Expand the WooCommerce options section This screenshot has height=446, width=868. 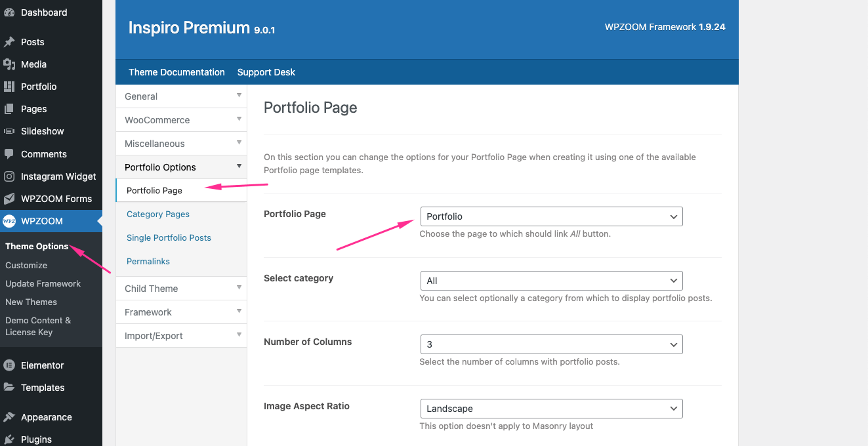pyautogui.click(x=181, y=120)
